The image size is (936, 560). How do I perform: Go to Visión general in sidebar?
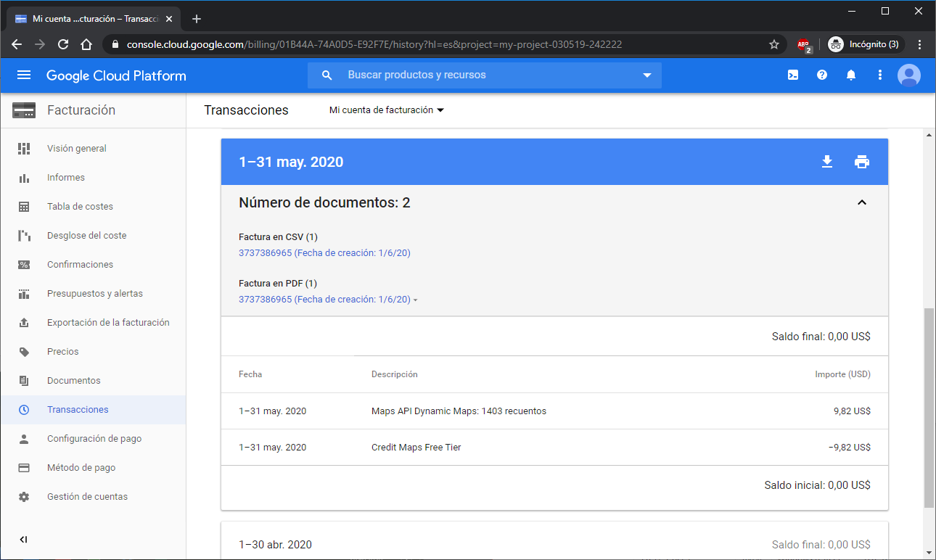pyautogui.click(x=77, y=149)
